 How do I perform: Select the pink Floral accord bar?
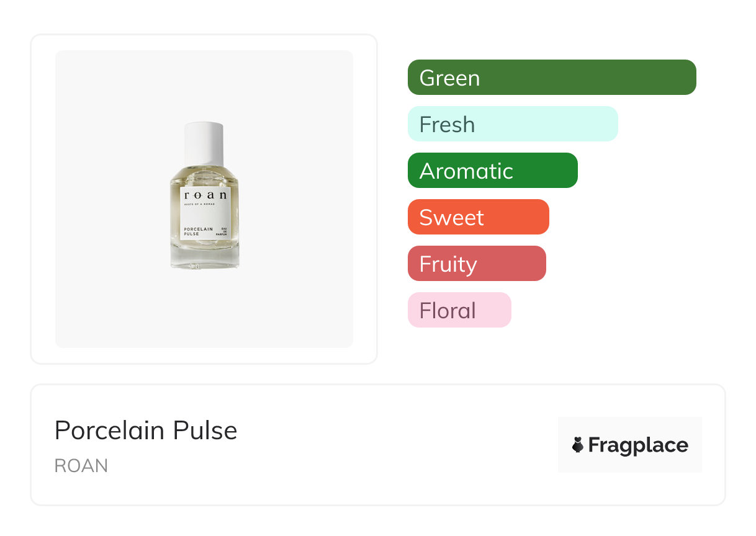[459, 310]
